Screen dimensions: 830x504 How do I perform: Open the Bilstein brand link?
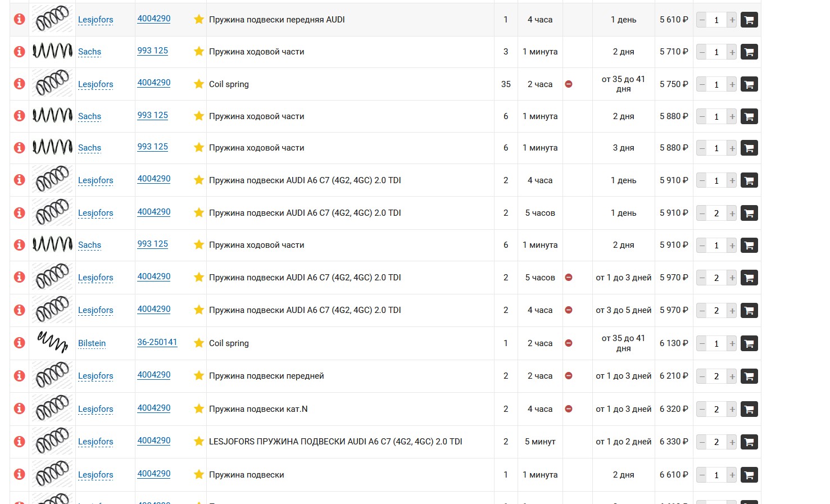click(92, 343)
